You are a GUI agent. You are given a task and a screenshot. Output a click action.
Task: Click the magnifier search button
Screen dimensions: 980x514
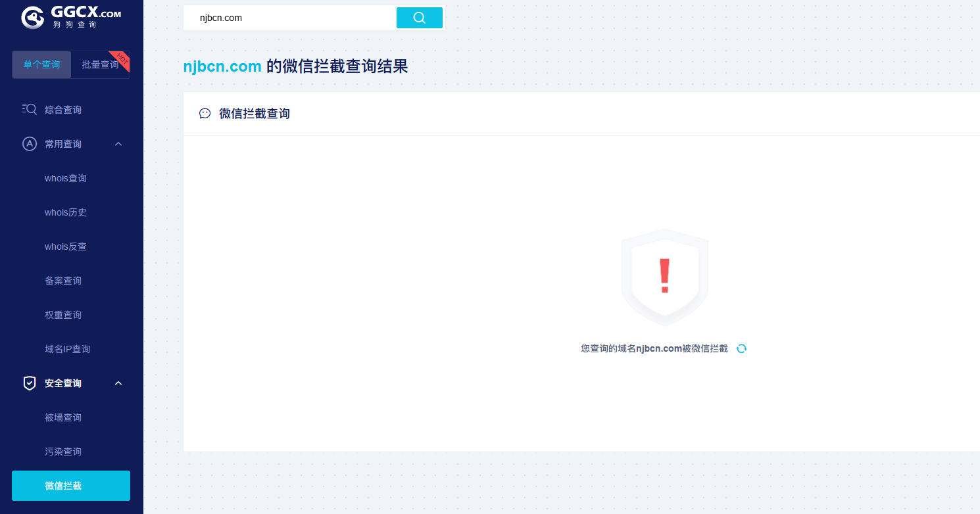click(420, 18)
